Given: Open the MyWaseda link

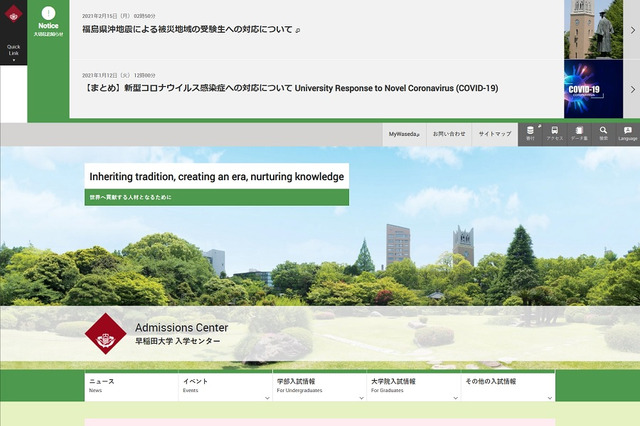Looking at the screenshot, I should (x=404, y=134).
